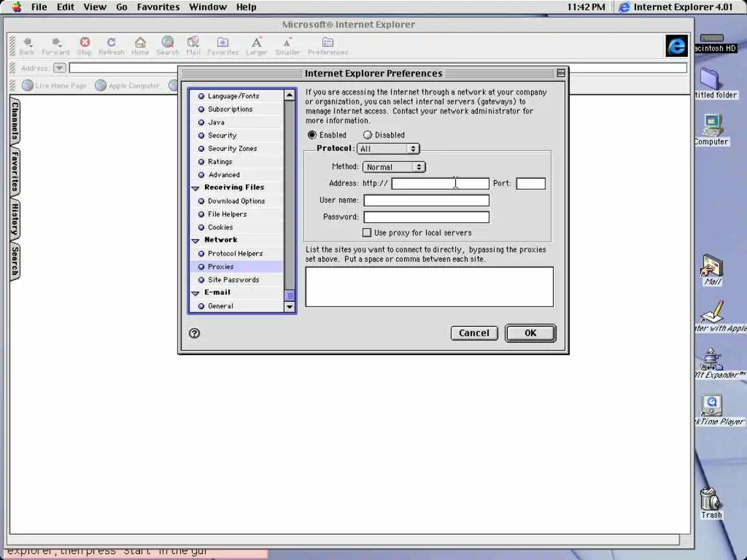The height and width of the screenshot is (560, 747).
Task: Select Language/Fonts in the list
Action: [x=236, y=96]
